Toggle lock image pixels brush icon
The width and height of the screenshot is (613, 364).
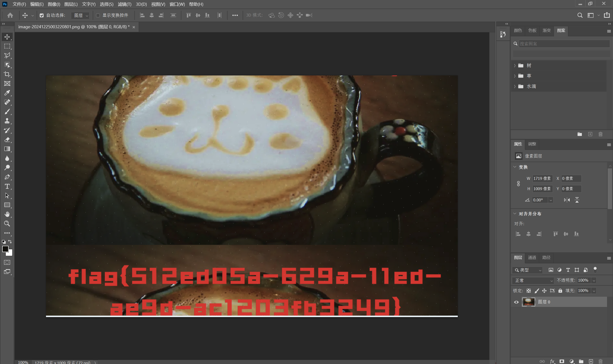click(x=537, y=291)
